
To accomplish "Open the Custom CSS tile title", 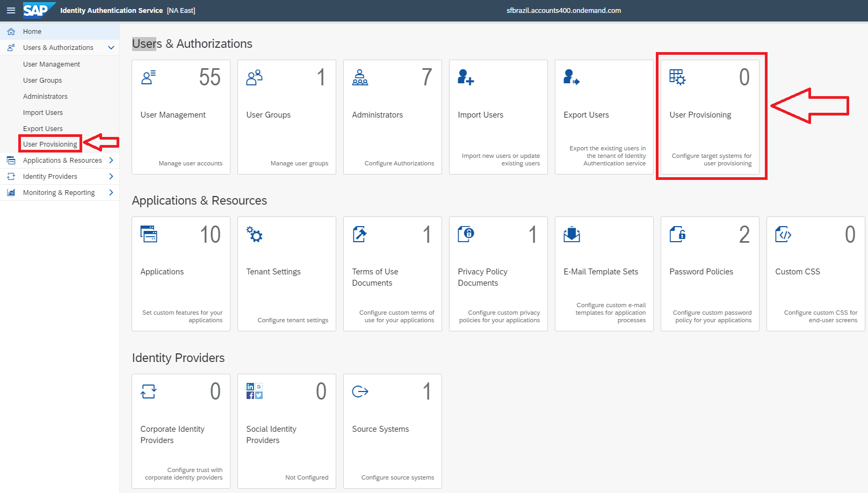I will 797,272.
